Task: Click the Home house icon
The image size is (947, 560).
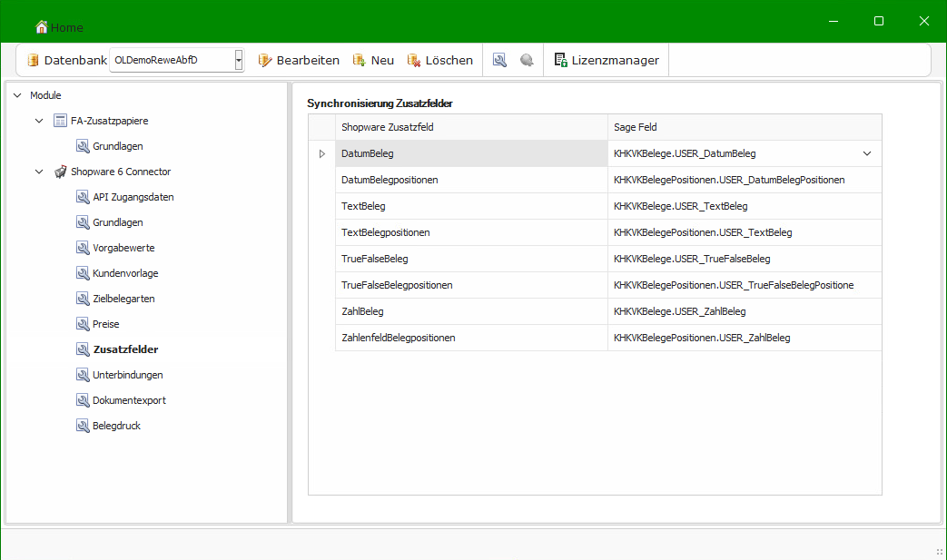Action: (41, 27)
